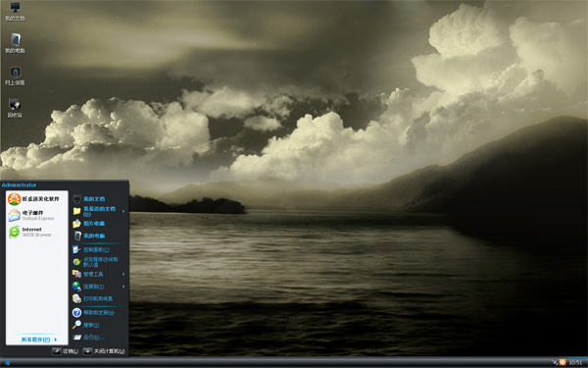This screenshot has width=588, height=368.
Task: Click the 注销 log off button
Action: coord(66,351)
